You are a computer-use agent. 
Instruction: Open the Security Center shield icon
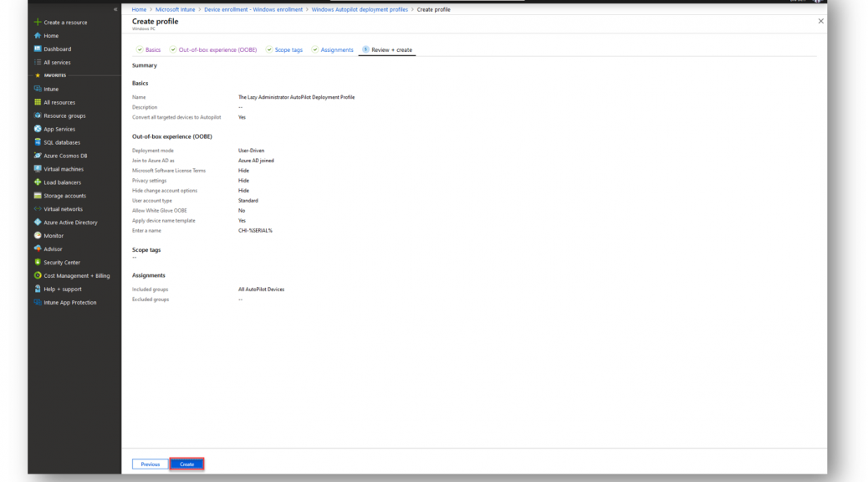(38, 262)
